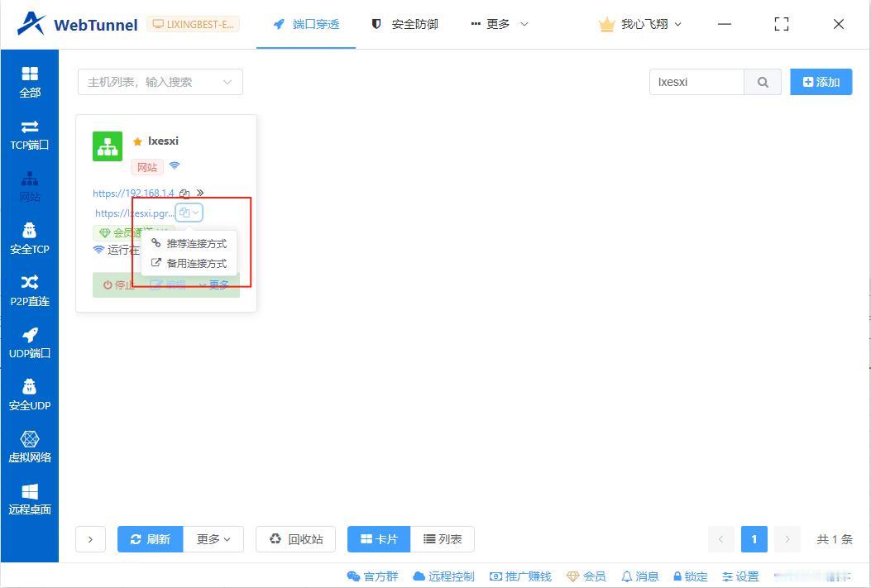Open P2P直连 in the sidebar
This screenshot has width=871, height=588.
[30, 291]
